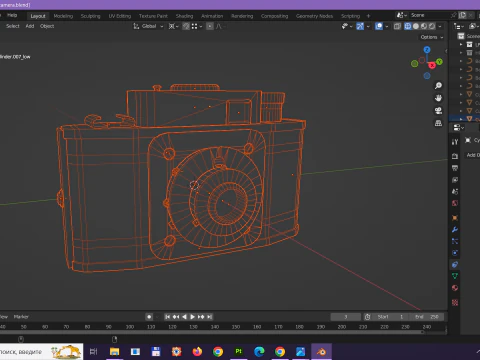Viewport: 480px width, 360px height.
Task: Open the Help menu
Action: point(12,15)
